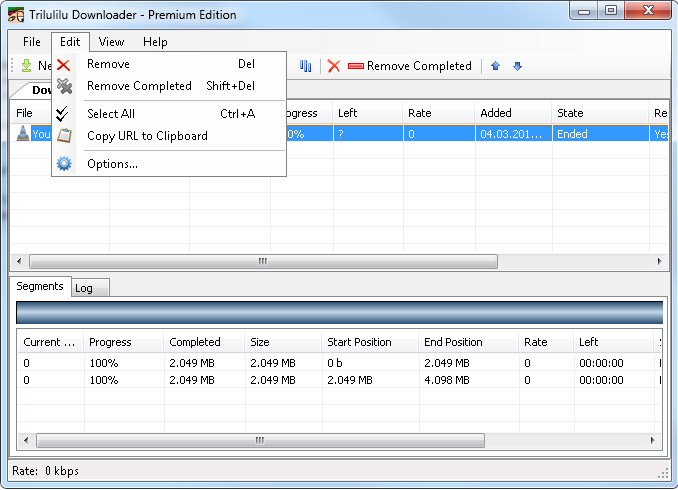The height and width of the screenshot is (490, 678).
Task: Sort downloads by Rate column header
Action: (439, 113)
